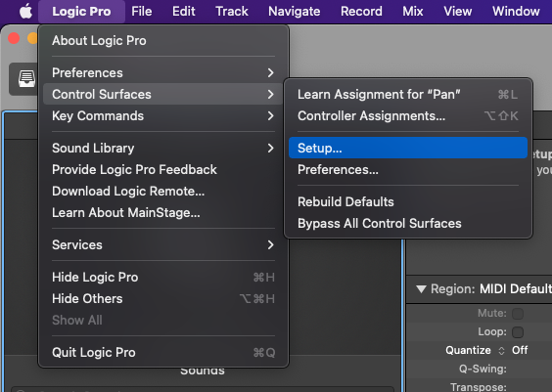Choose Setup… in Control Surfaces submenu
Viewport: 552px width, 392px height.
408,148
